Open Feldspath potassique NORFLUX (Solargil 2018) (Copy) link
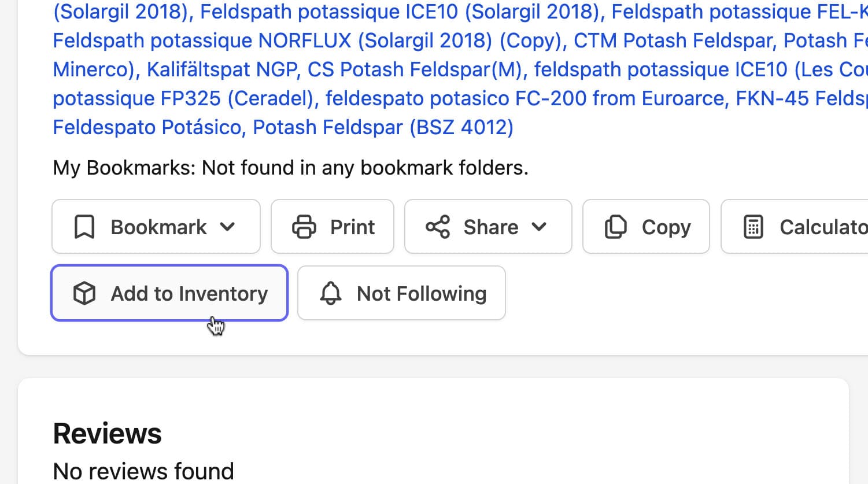This screenshot has height=484, width=868. tap(307, 40)
